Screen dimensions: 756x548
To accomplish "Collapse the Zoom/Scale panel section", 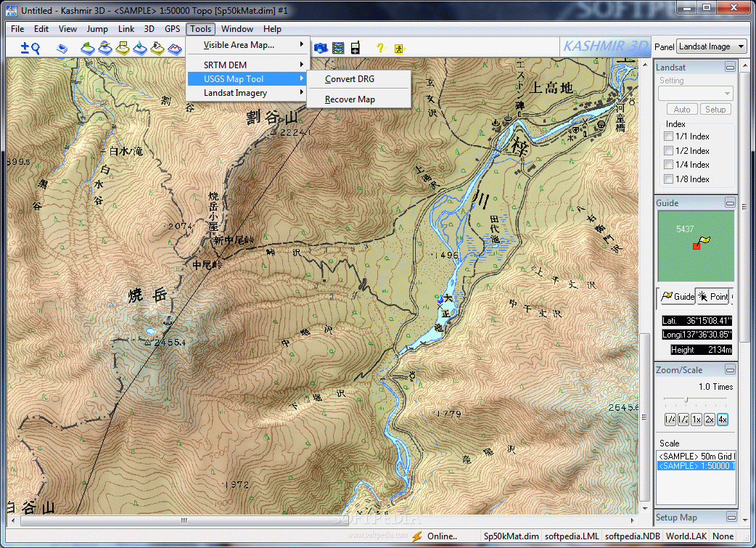I will pos(730,370).
